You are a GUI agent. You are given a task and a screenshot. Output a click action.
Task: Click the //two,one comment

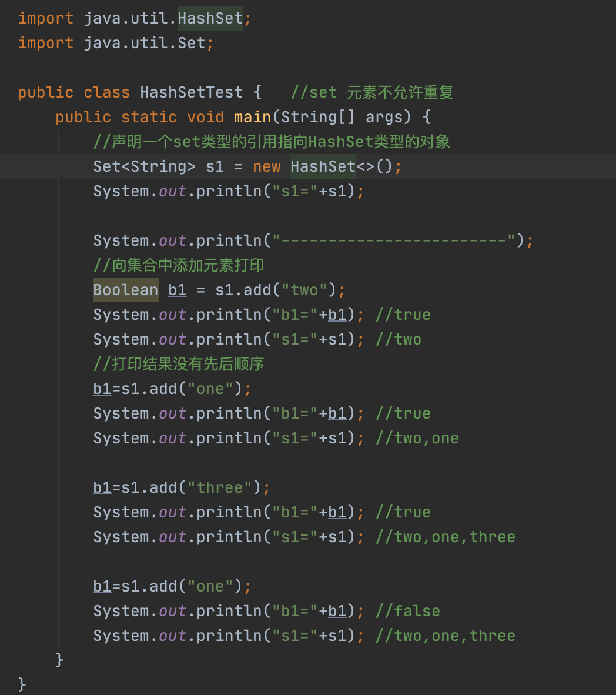[417, 438]
